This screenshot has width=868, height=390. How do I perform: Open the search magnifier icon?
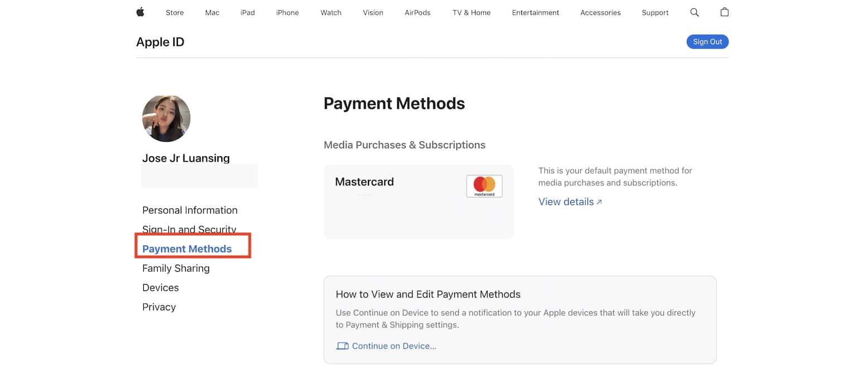pos(694,12)
